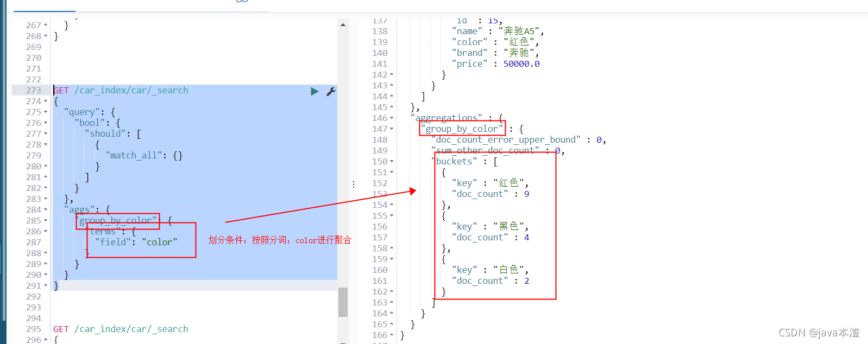Click the fold end marker at line 145

point(392,107)
